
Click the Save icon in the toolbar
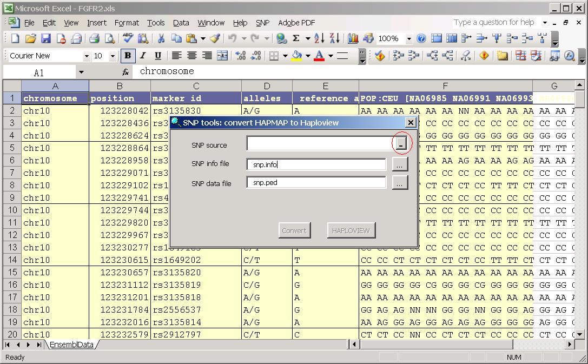coord(45,38)
